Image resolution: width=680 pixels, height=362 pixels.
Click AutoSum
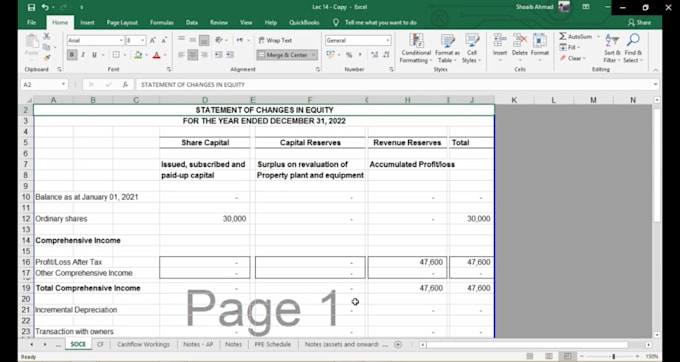pyautogui.click(x=575, y=37)
